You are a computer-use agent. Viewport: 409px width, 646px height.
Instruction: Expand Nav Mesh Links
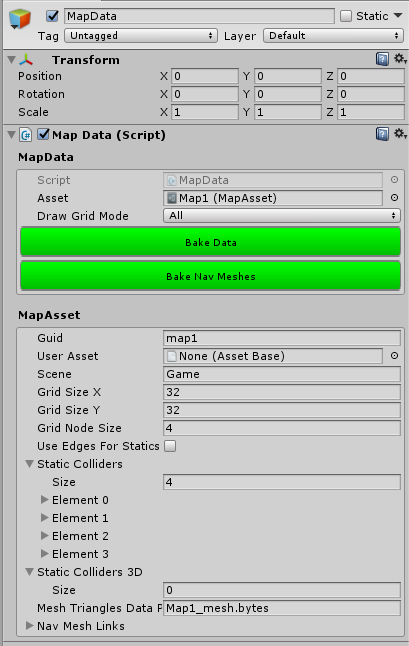(29, 626)
